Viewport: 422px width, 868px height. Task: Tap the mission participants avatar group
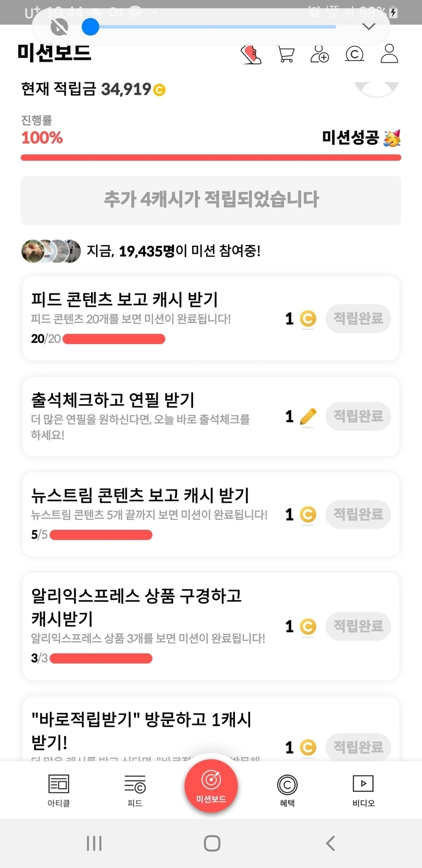(51, 251)
